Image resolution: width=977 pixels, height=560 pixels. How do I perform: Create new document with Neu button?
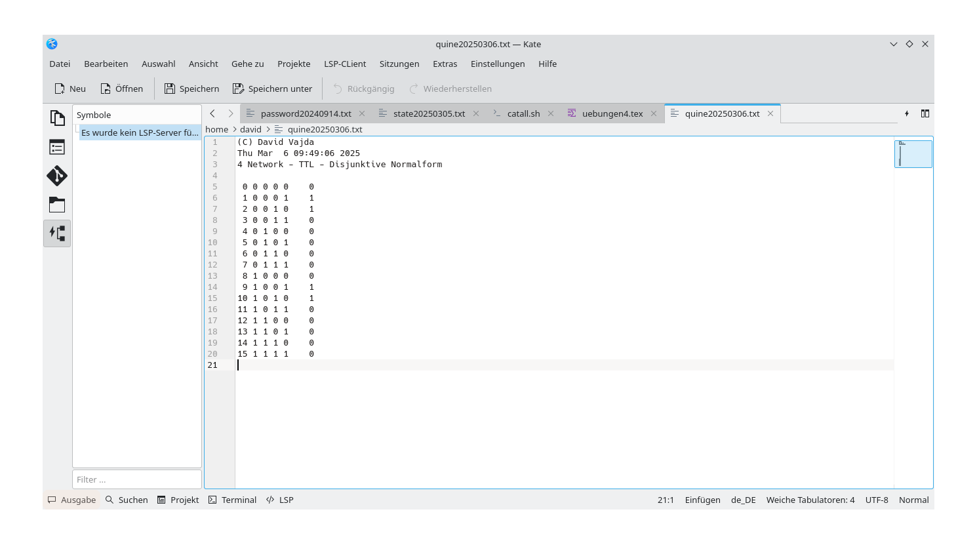point(70,89)
